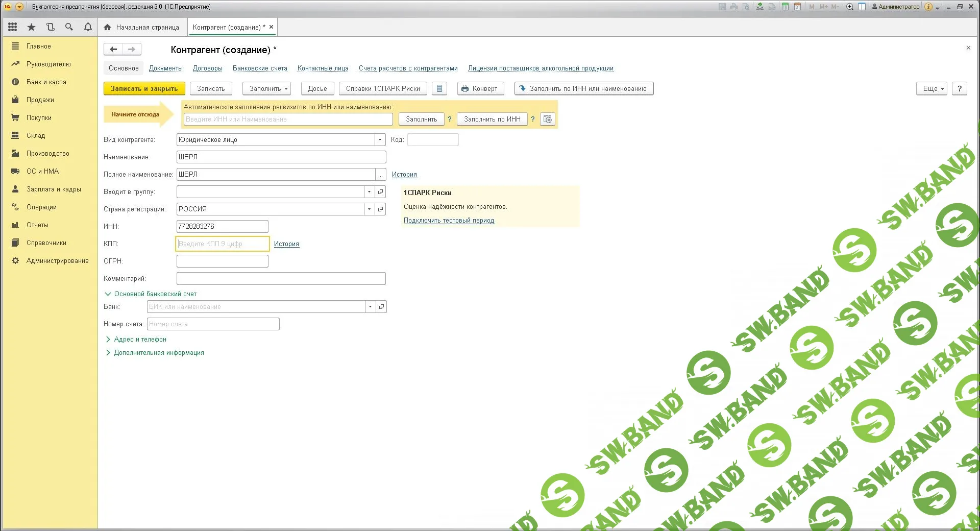980x531 pixels.
Task: Click the back arrow navigation button
Action: coord(113,50)
